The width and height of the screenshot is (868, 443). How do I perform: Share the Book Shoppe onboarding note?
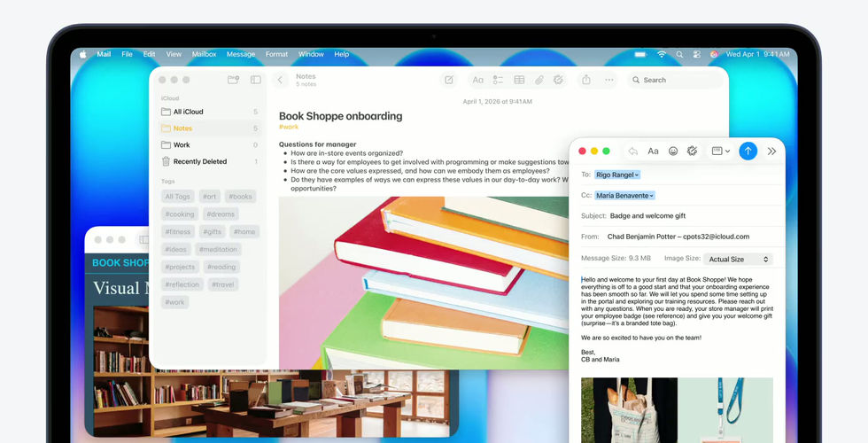[x=586, y=80]
